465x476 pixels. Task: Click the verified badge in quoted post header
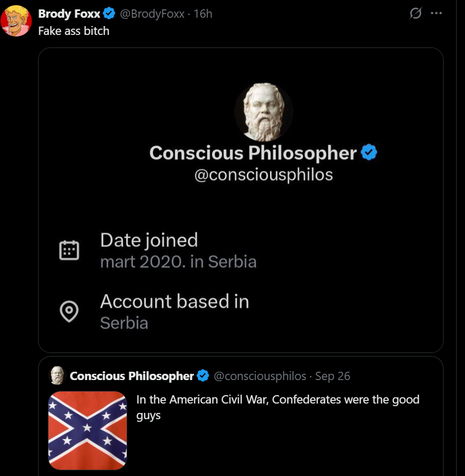coord(203,376)
